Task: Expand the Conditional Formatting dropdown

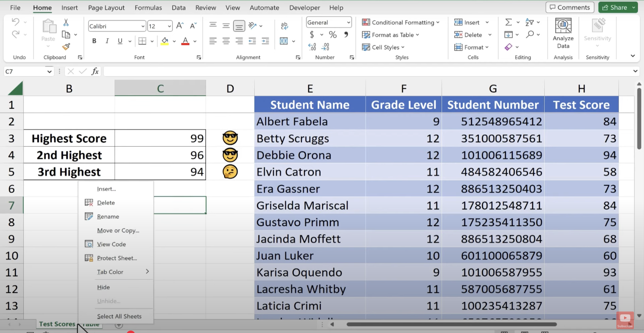Action: [400, 23]
